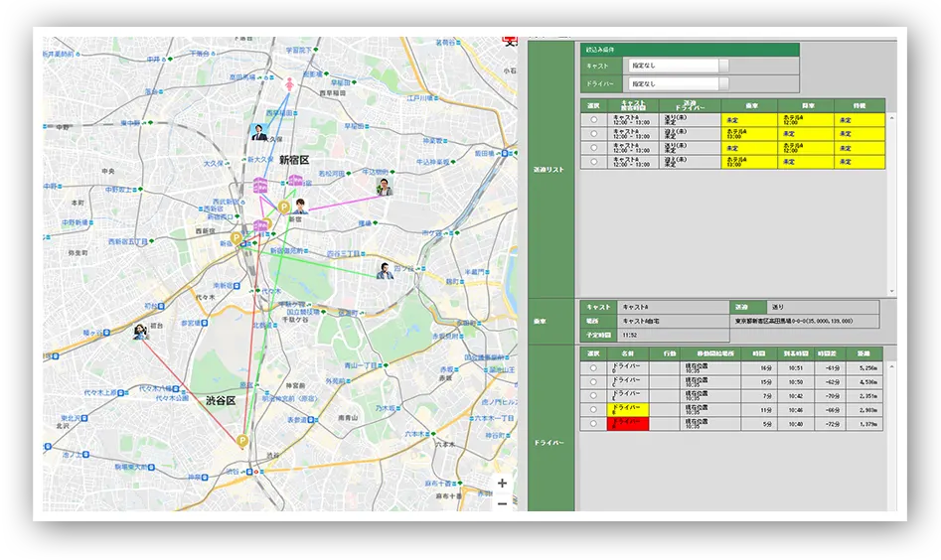Zoom in the map with the plus button
Viewport: 941px width, 560px height.
503,483
